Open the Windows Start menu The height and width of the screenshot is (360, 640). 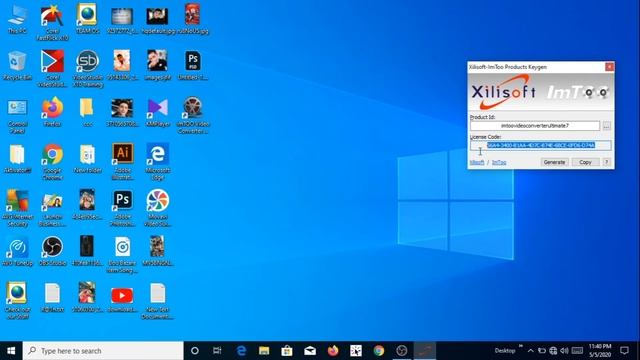[x=11, y=351]
